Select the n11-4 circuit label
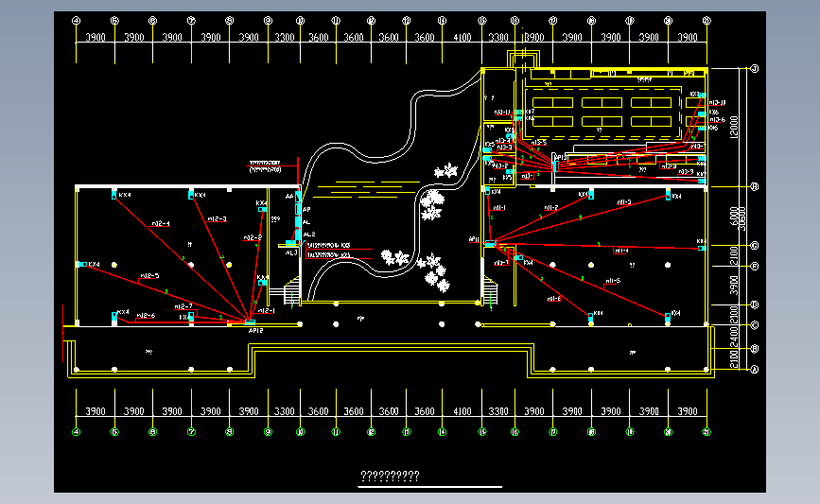The image size is (820, 504). click(621, 251)
